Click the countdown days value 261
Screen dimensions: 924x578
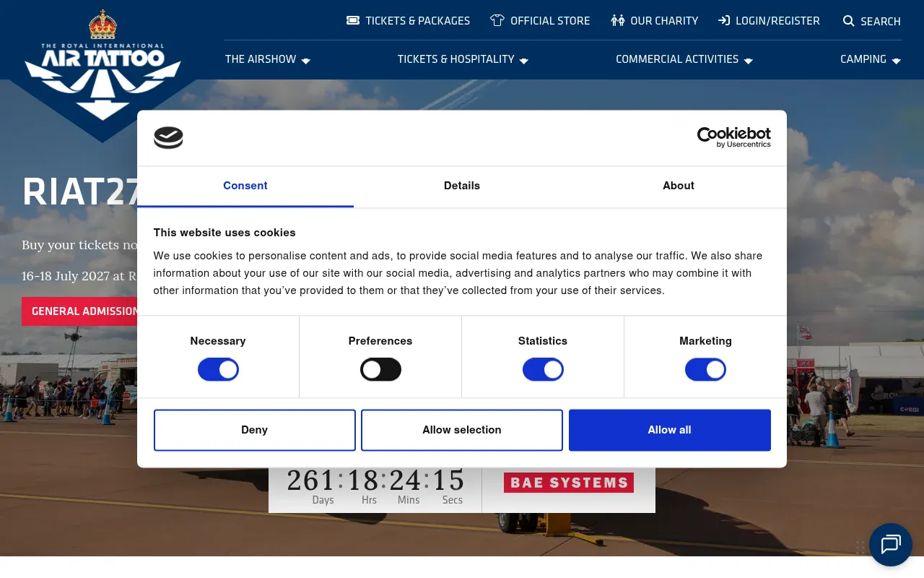[x=311, y=480]
